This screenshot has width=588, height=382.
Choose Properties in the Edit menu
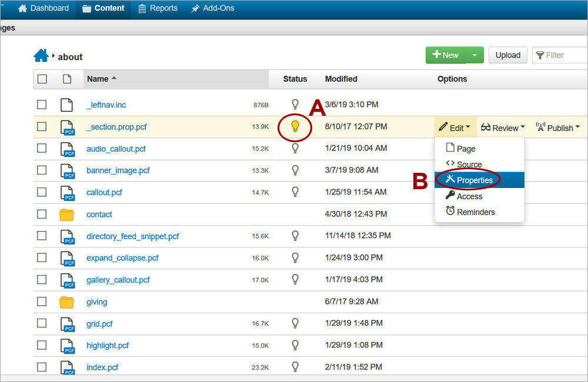pyautogui.click(x=479, y=180)
